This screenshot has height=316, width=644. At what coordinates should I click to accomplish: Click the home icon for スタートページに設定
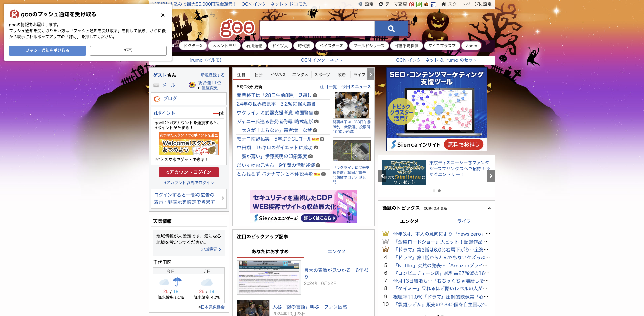444,4
